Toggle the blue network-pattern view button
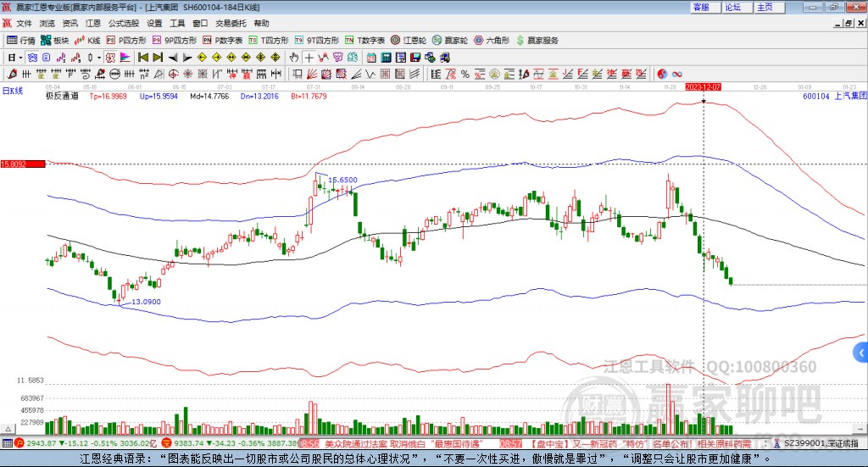Image resolution: width=868 pixels, height=467 pixels. pyautogui.click(x=32, y=58)
